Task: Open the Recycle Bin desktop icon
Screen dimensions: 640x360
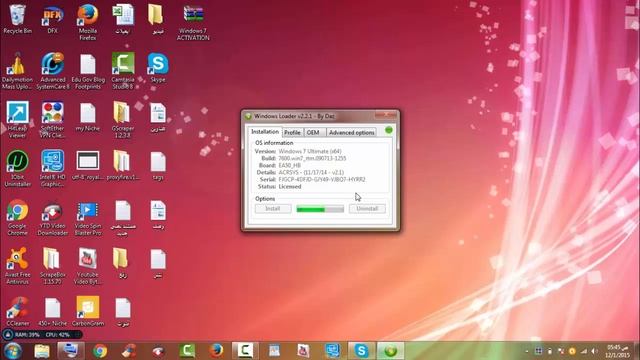Action: pos(17,20)
